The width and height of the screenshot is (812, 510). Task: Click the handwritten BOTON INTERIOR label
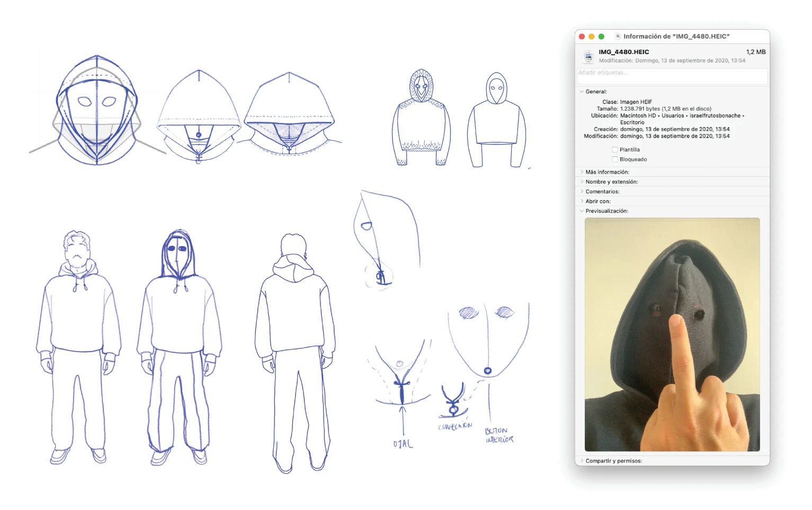499,435
